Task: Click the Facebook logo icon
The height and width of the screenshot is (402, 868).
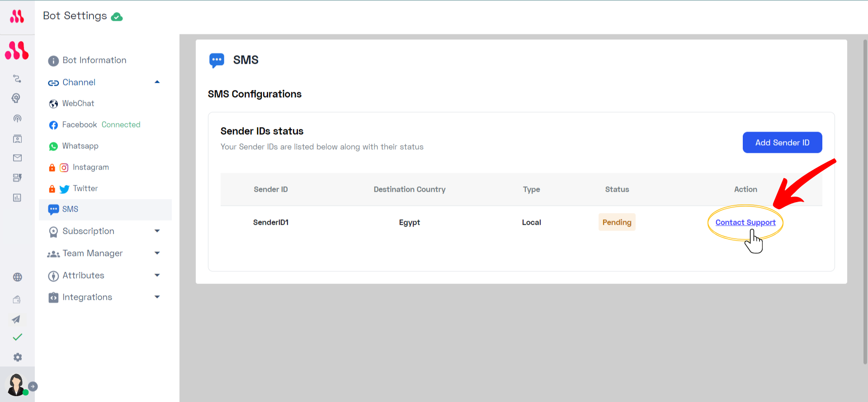Action: click(x=53, y=125)
